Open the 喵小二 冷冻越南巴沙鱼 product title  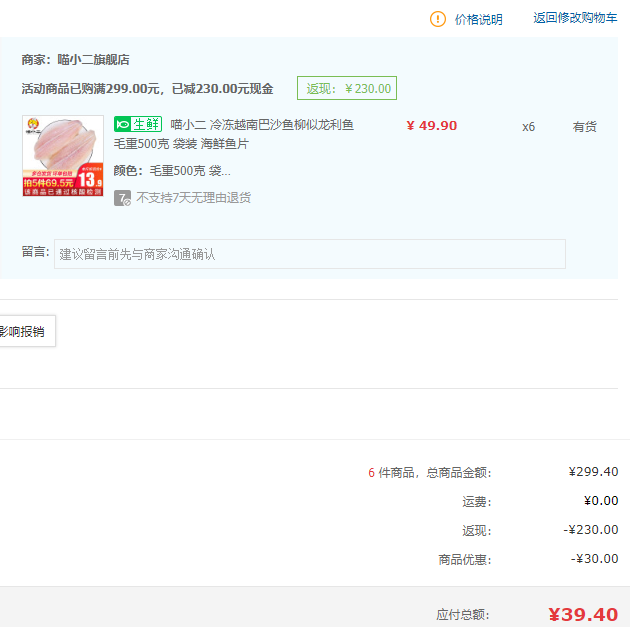[262, 125]
